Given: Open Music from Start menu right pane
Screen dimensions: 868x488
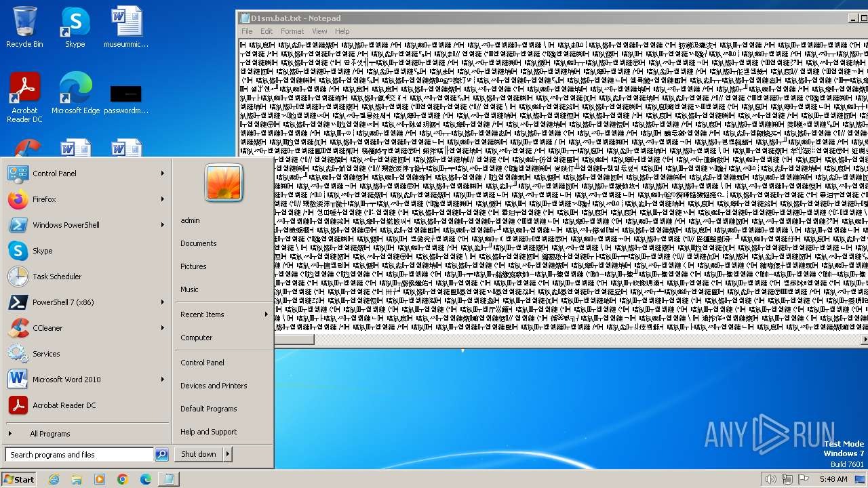Looking at the screenshot, I should click(x=189, y=289).
